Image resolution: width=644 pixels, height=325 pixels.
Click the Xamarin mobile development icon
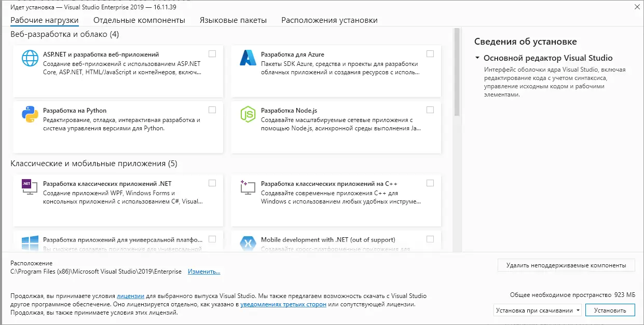point(248,241)
